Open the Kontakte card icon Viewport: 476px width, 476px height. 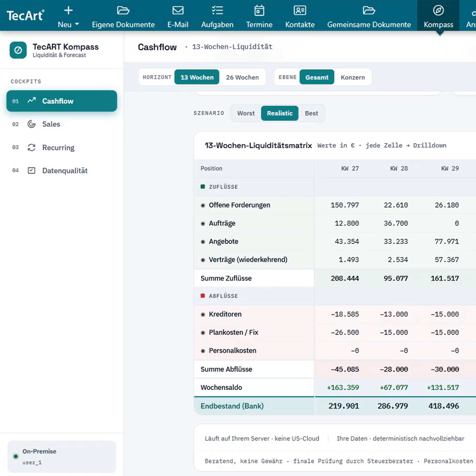pyautogui.click(x=300, y=10)
